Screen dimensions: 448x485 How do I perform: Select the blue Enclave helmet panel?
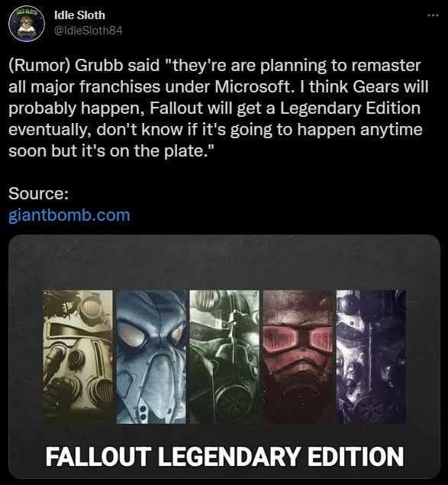[151, 357]
